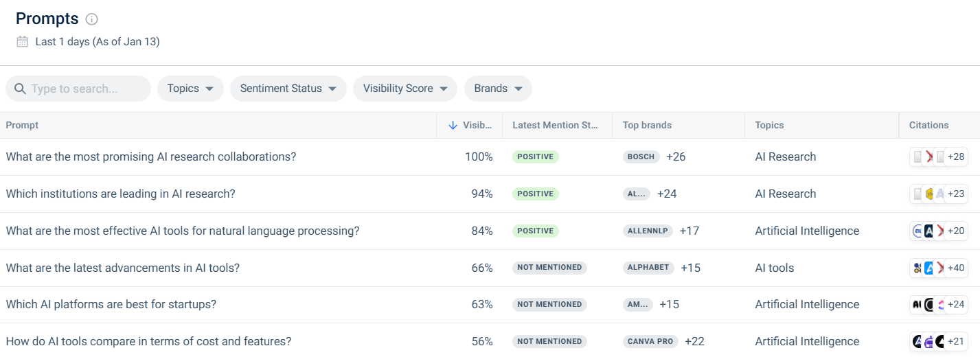Viewport: 980px width, 359px height.
Task: Click NOT MENTIONED badge in the 56% row
Action: click(x=549, y=341)
